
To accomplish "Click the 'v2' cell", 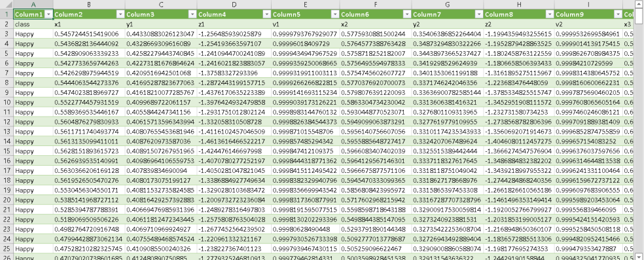I will [x=588, y=24].
